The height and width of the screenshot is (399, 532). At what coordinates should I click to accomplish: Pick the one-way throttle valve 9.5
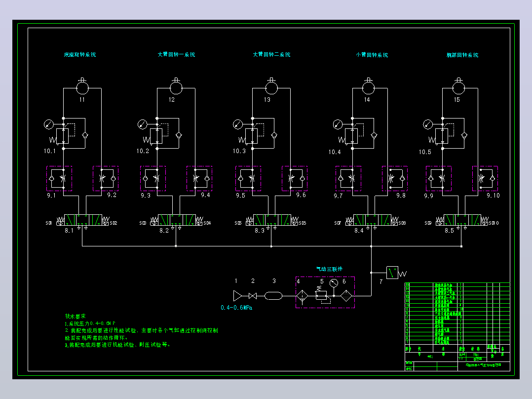coord(248,179)
